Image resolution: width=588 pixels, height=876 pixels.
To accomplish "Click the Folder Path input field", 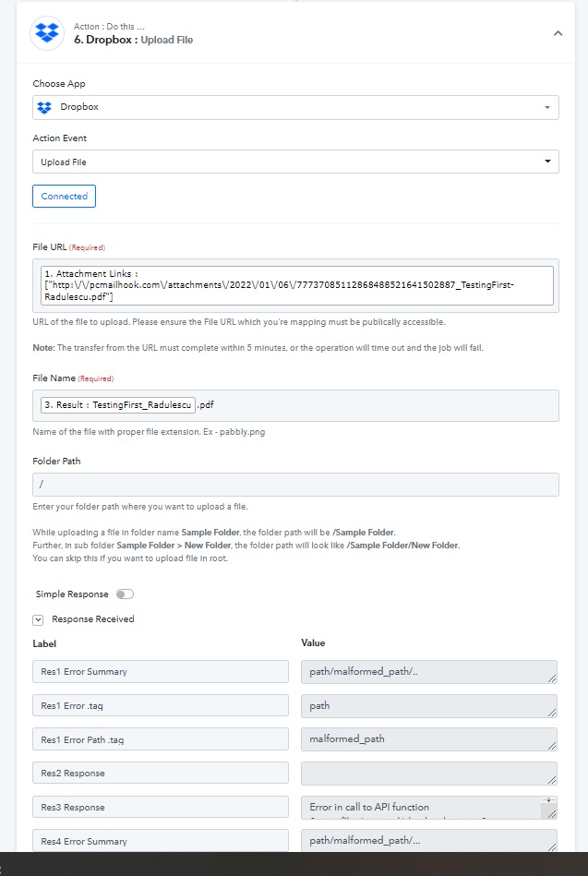I will (x=295, y=485).
